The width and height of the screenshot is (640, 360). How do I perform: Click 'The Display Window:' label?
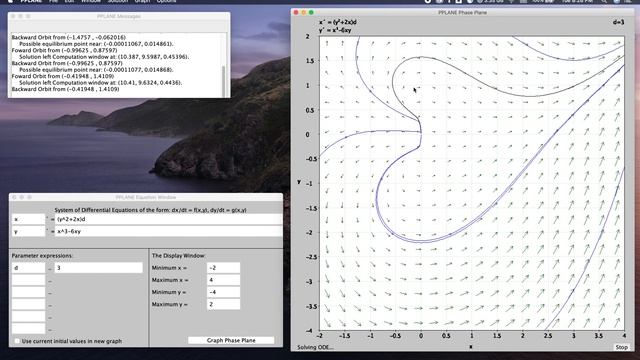point(179,256)
